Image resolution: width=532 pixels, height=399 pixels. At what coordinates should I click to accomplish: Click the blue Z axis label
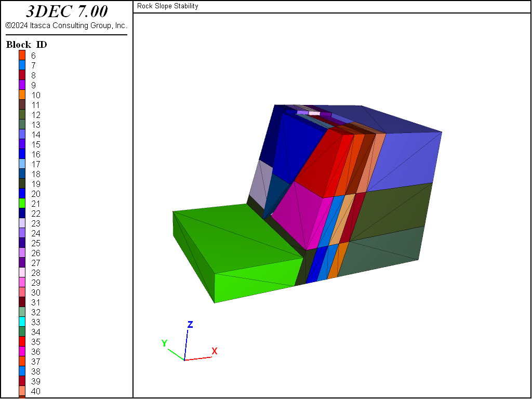[190, 324]
